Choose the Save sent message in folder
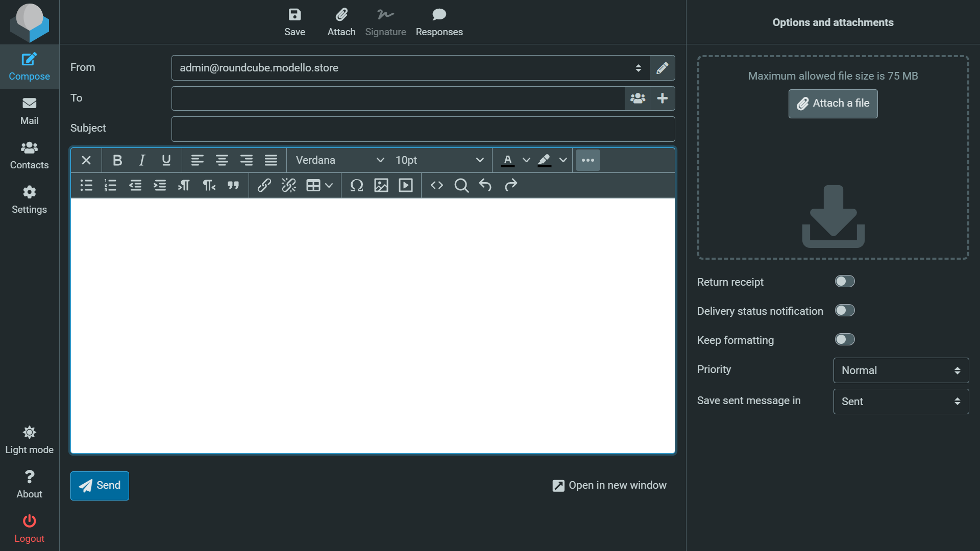Screen dimensions: 980x551 [x=901, y=402]
